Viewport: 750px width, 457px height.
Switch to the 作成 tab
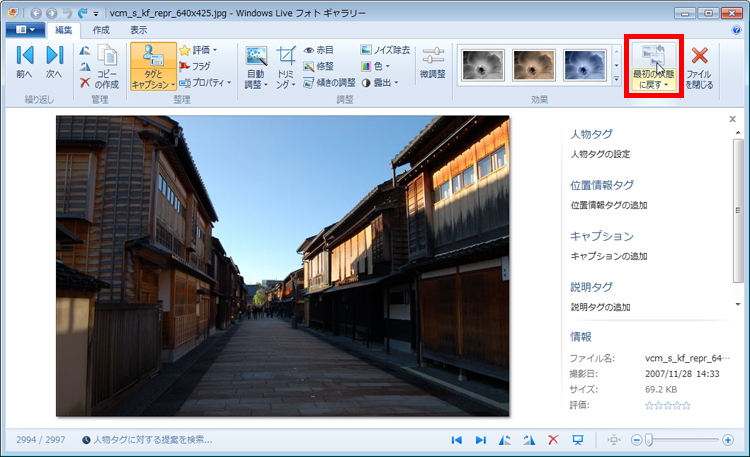pos(101,30)
